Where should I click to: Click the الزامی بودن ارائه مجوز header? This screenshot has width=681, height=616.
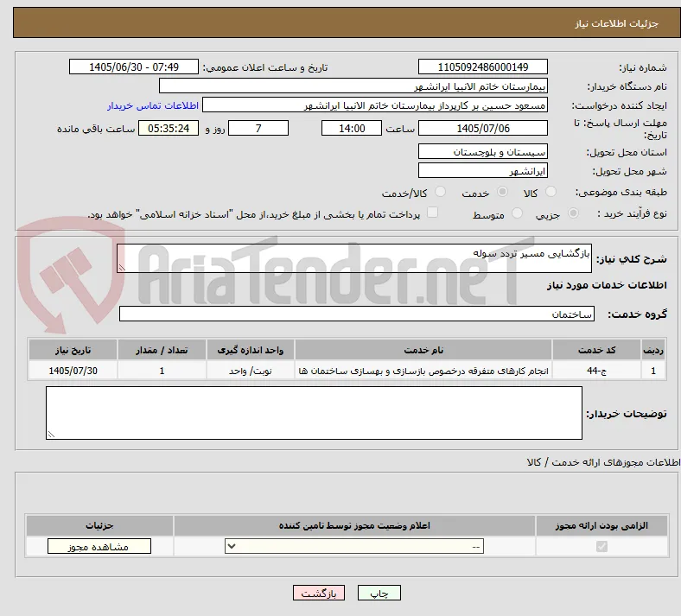(x=601, y=525)
